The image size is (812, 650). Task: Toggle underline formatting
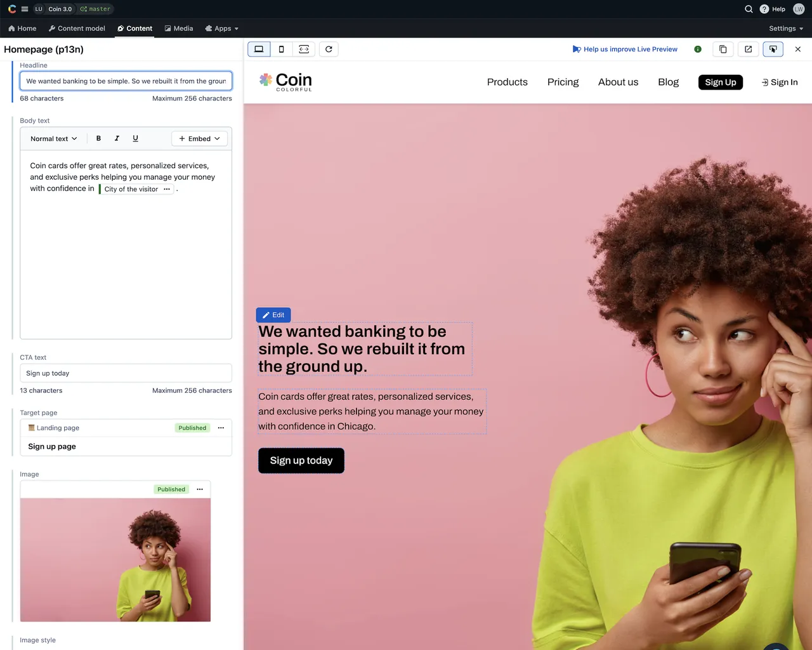pos(135,138)
